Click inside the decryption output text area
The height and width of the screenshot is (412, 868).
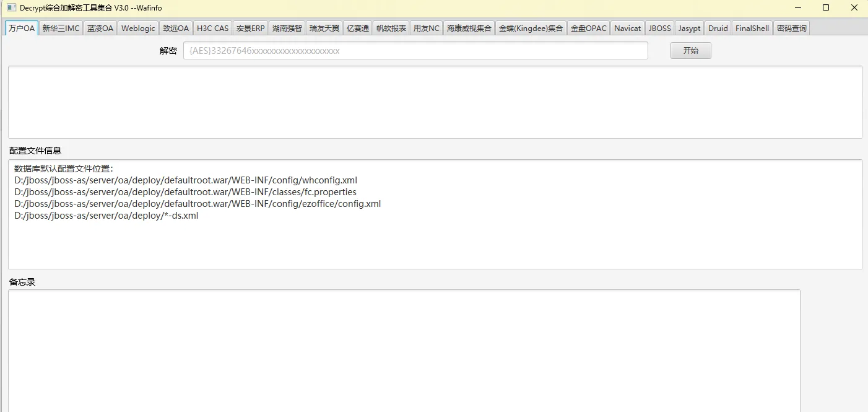435,102
